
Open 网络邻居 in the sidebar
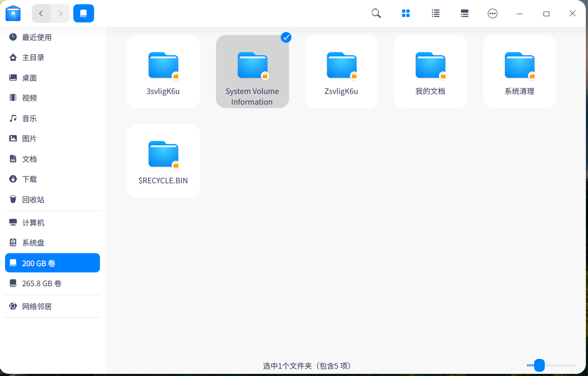coord(37,306)
